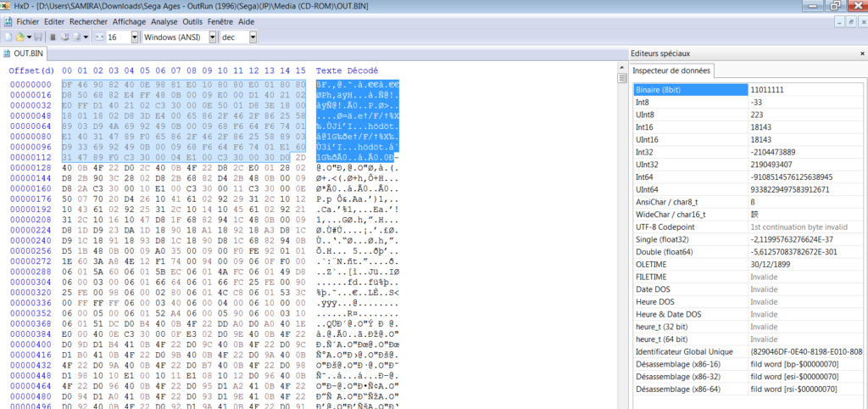
Task: Open the Outils menu
Action: [192, 21]
